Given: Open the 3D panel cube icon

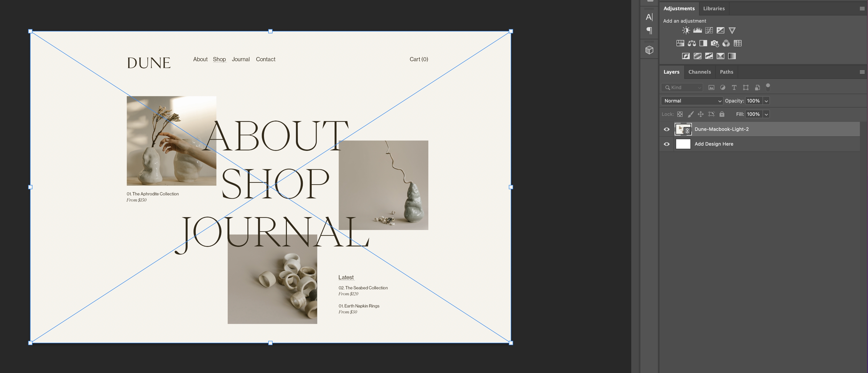Looking at the screenshot, I should 649,50.
